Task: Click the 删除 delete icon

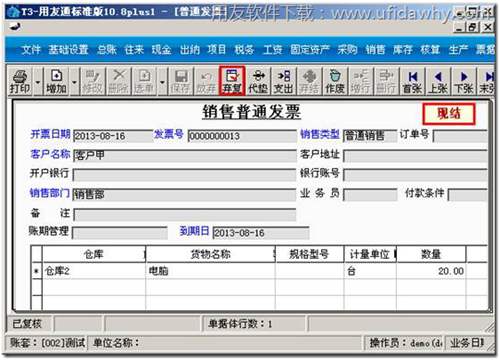Action: [x=118, y=81]
